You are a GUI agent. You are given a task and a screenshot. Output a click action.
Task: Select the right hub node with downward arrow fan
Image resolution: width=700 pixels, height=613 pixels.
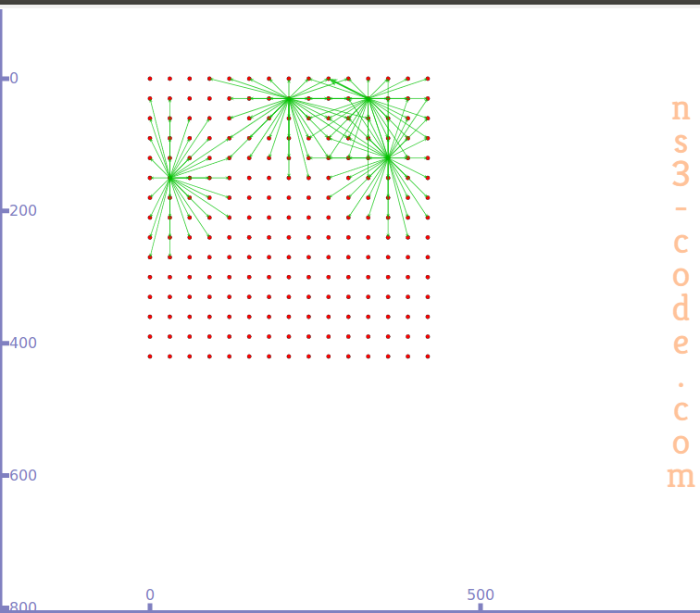click(388, 158)
